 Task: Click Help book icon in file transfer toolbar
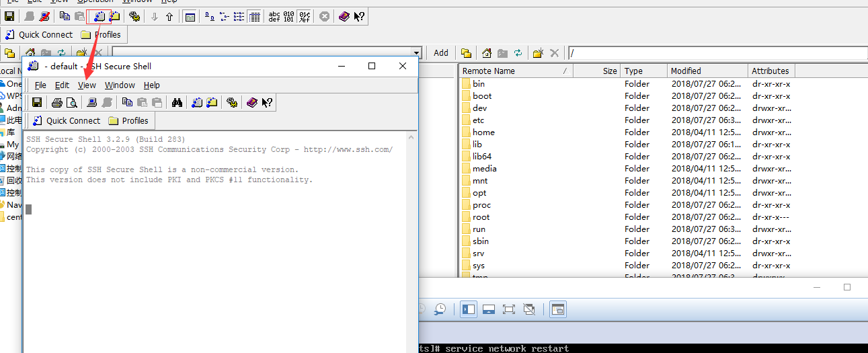pos(344,16)
